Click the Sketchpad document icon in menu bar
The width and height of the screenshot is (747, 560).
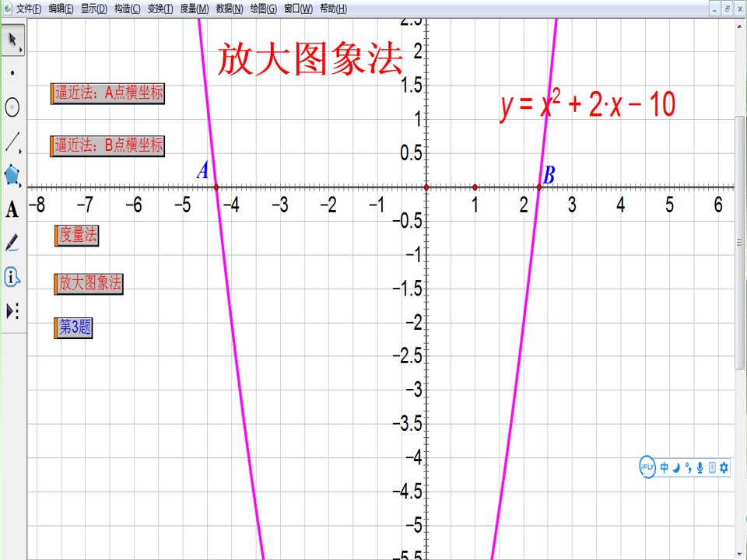[x=8, y=8]
